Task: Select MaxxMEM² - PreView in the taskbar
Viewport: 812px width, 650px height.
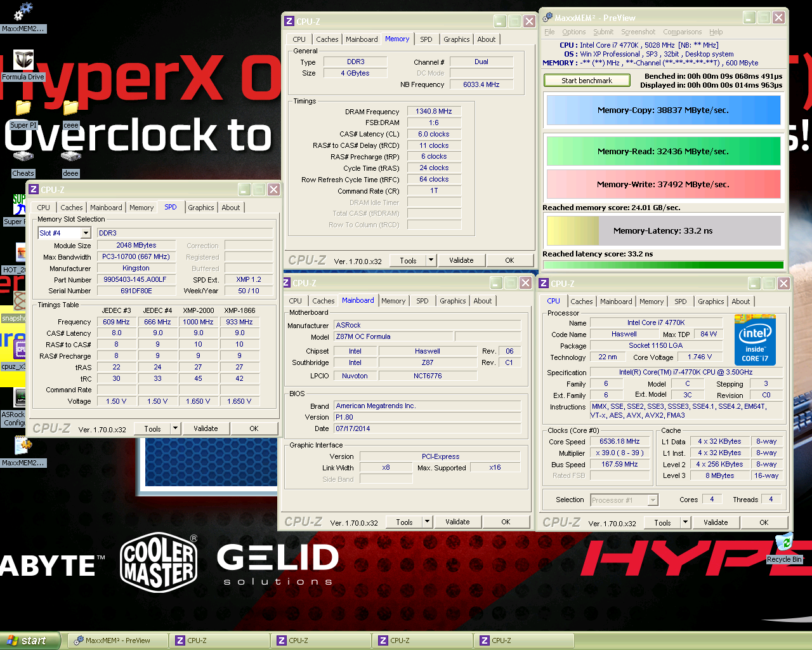Action: click(118, 640)
